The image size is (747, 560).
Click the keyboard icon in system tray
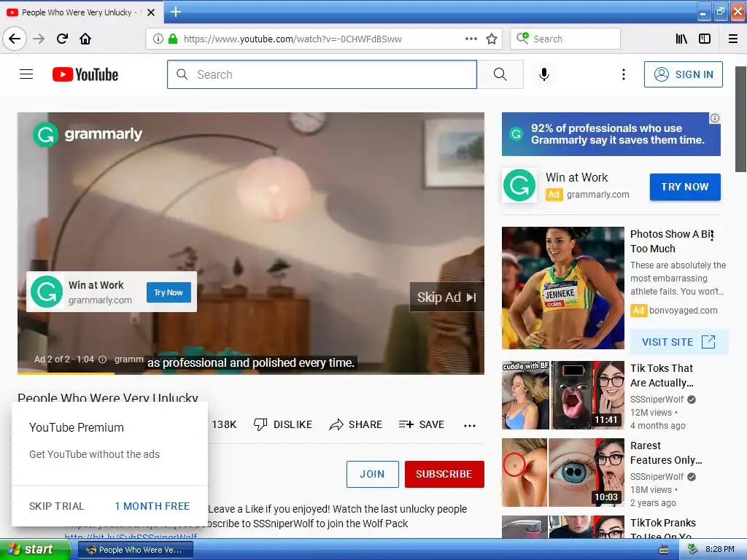tap(663, 550)
